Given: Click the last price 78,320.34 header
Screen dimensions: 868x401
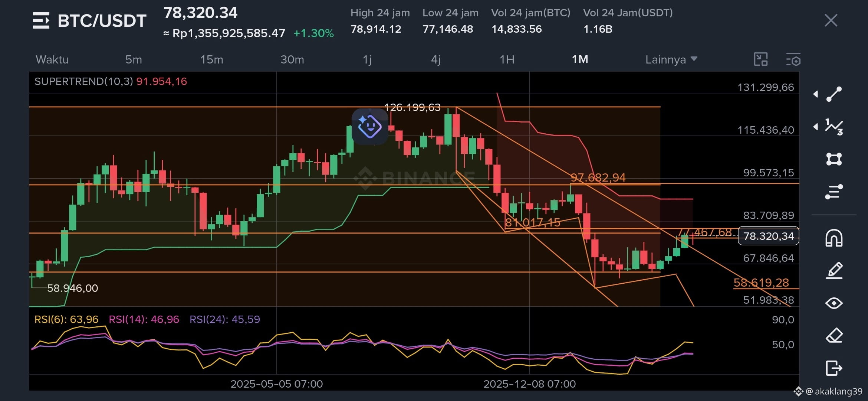Looking at the screenshot, I should [200, 13].
